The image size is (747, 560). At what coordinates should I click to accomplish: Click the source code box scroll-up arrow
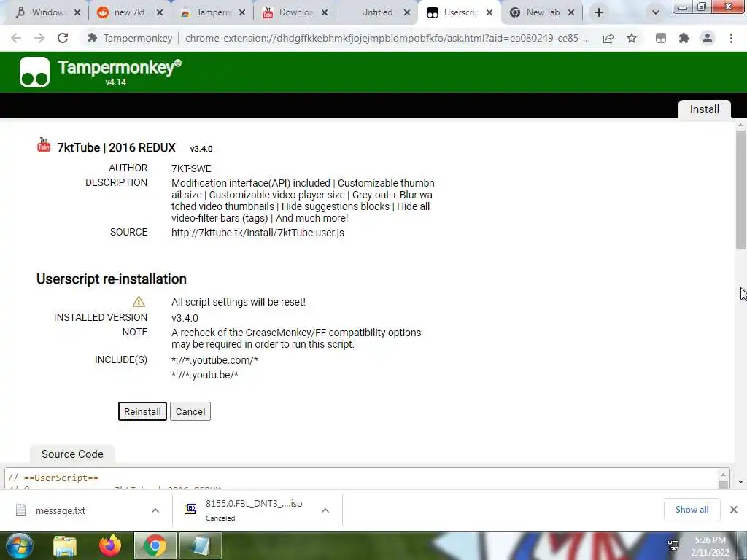(x=723, y=475)
